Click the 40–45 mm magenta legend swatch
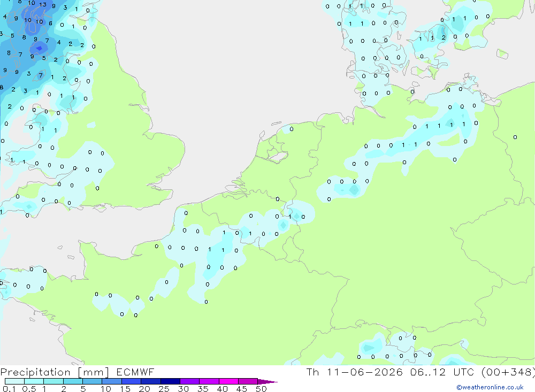This screenshot has width=535, height=392. coord(228,381)
